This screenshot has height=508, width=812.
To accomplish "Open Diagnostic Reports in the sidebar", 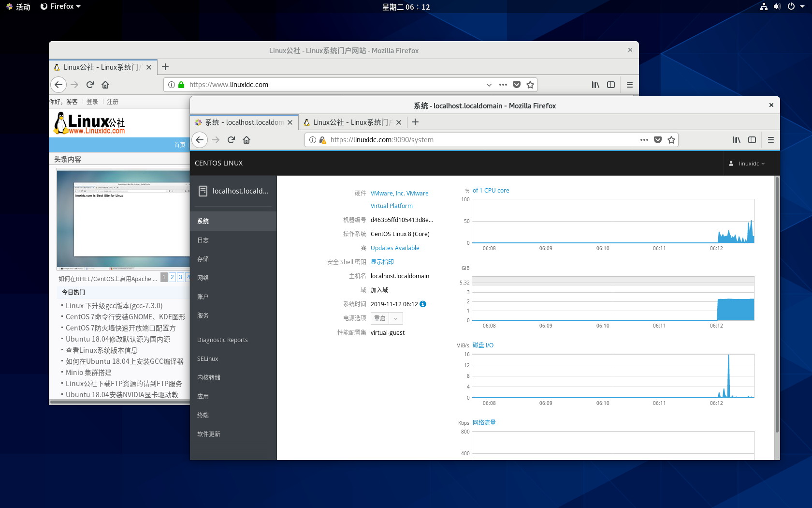I will point(233,340).
